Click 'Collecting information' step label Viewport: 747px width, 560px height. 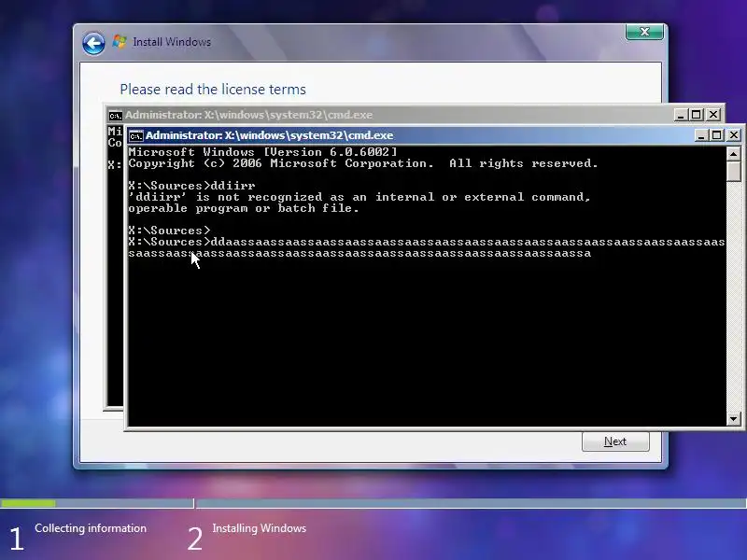tap(91, 528)
